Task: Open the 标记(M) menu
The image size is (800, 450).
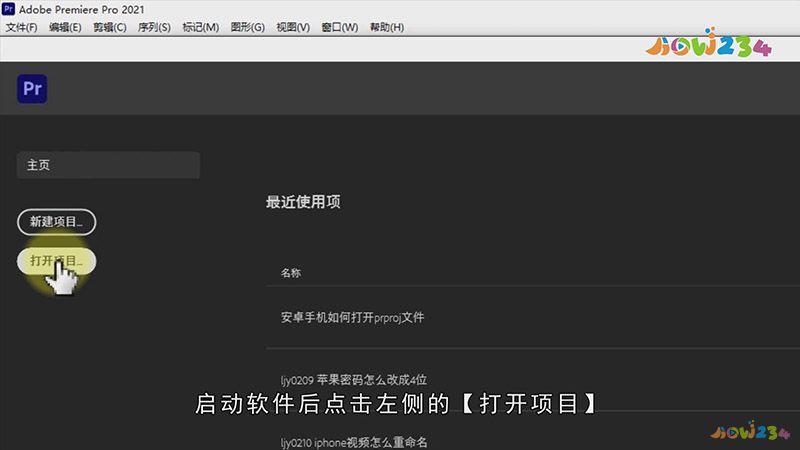Action: tap(201, 27)
